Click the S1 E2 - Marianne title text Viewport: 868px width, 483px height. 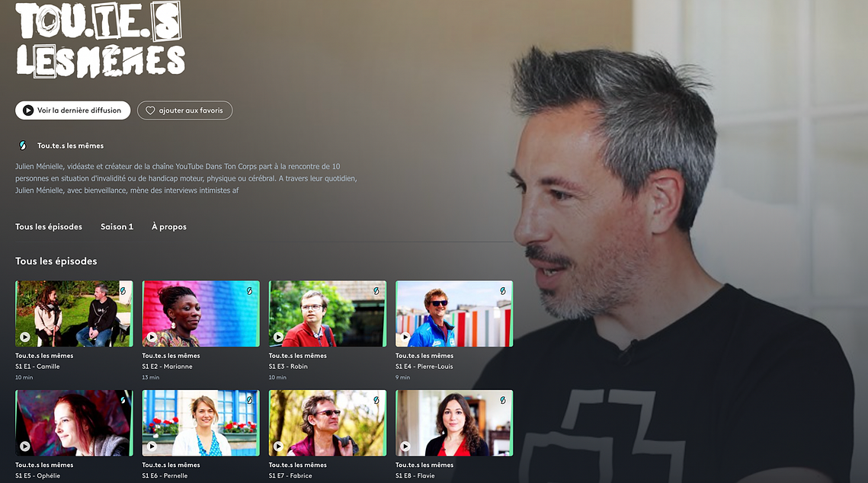pyautogui.click(x=167, y=366)
